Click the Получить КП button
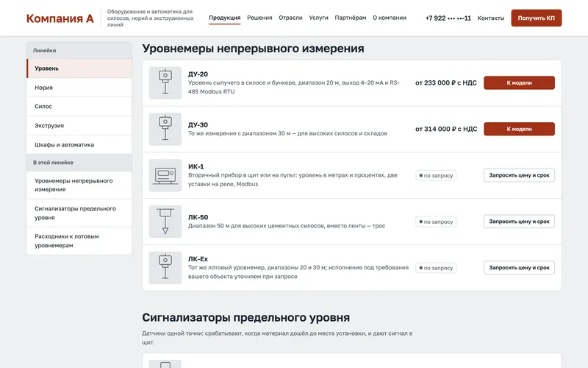Viewport: 588px width, 368px height. [x=537, y=18]
